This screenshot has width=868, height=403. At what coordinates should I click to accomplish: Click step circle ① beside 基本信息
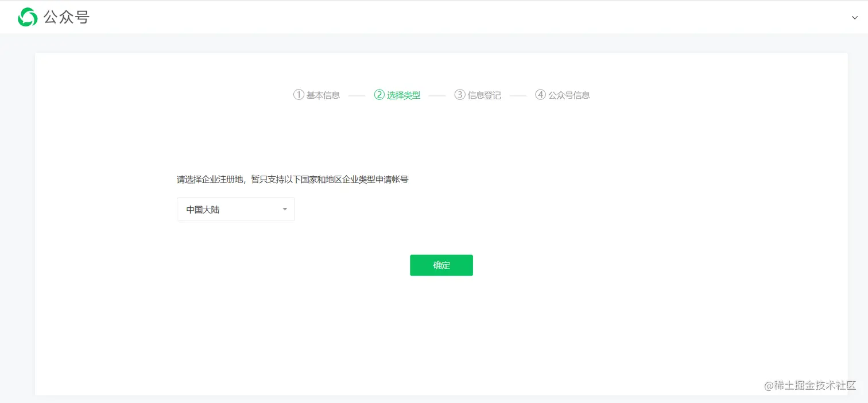click(x=299, y=95)
